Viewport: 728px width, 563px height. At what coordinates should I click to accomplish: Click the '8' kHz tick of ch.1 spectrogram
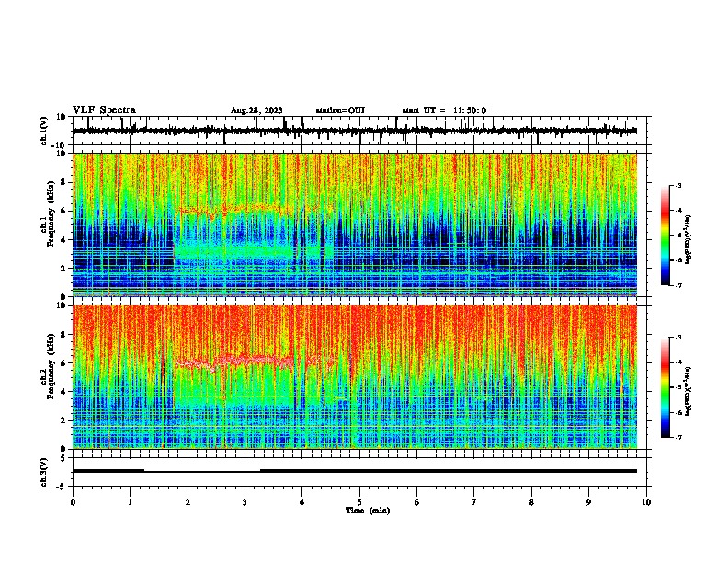click(64, 182)
